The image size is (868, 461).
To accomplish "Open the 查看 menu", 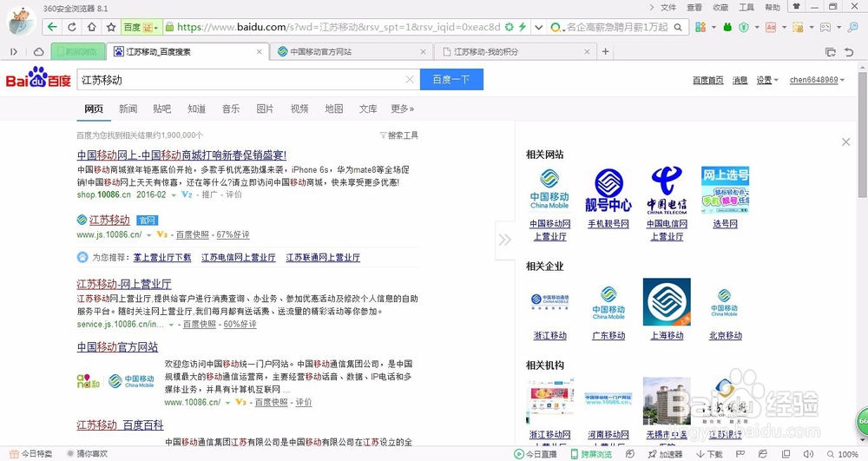I will pyautogui.click(x=694, y=7).
